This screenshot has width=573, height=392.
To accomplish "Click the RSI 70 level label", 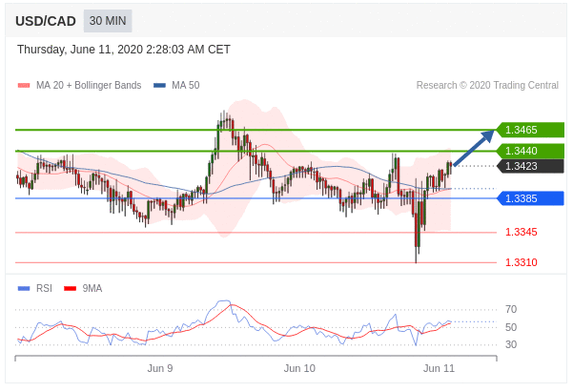I will (x=511, y=309).
